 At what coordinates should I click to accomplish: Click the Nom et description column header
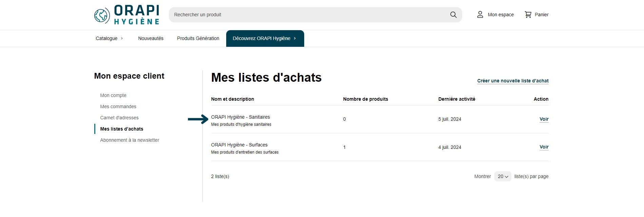tap(232, 99)
